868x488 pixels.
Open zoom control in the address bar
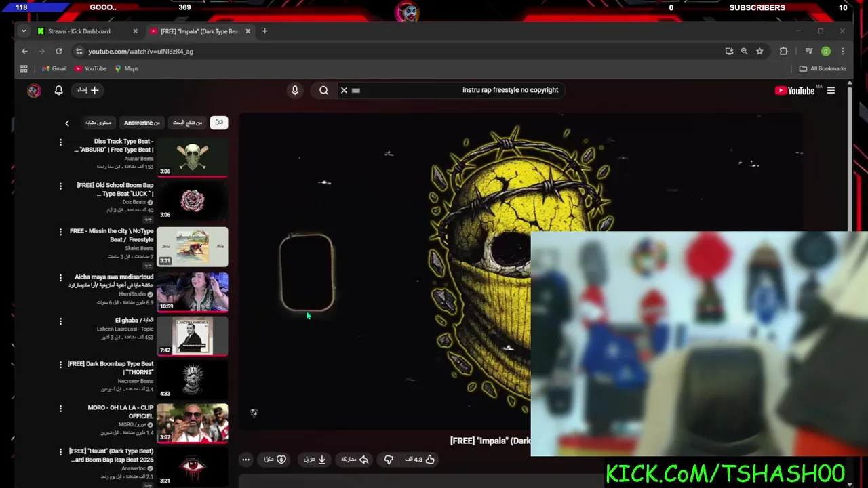coord(744,51)
